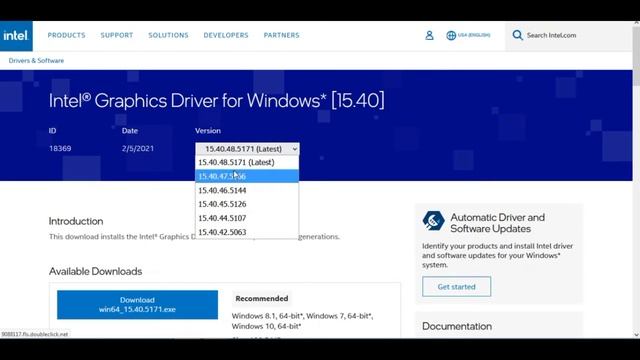The height and width of the screenshot is (360, 640).
Task: Download win64_15.40.5171.exe
Action: (x=137, y=304)
